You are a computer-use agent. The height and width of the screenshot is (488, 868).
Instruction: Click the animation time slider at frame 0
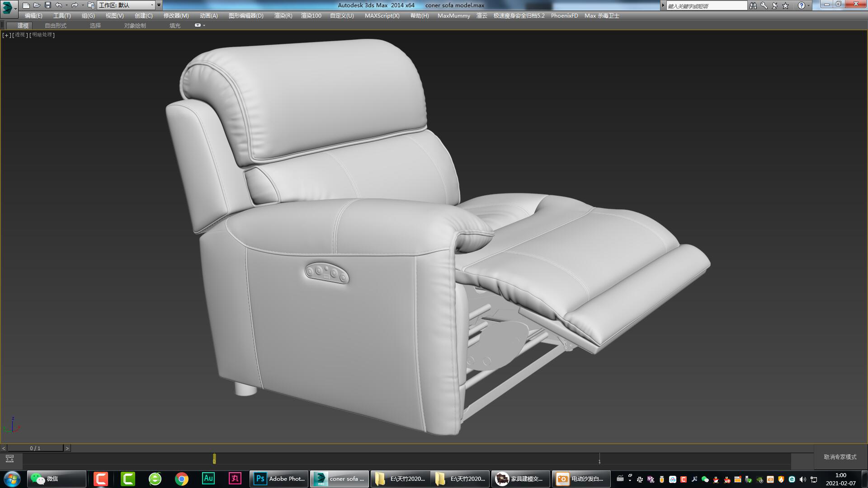pyautogui.click(x=213, y=459)
